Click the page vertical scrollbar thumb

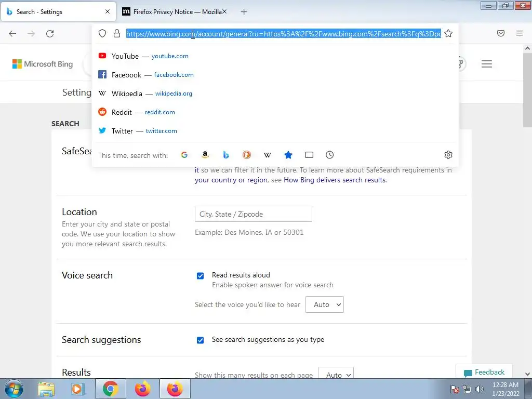click(x=527, y=89)
